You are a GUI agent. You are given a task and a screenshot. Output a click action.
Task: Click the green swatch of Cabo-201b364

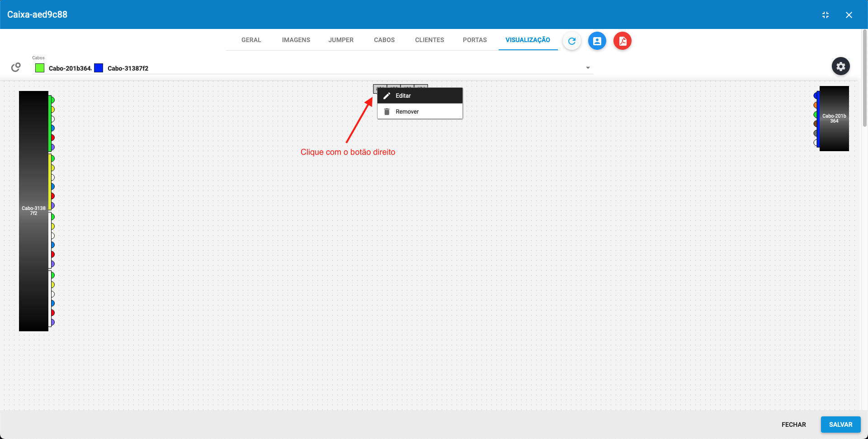40,68
